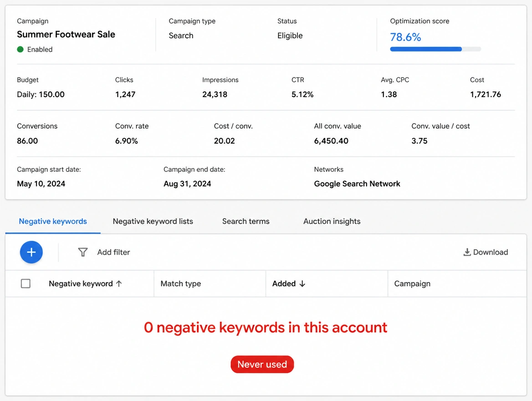Sort by Added column header
This screenshot has height=401, width=532.
click(284, 283)
